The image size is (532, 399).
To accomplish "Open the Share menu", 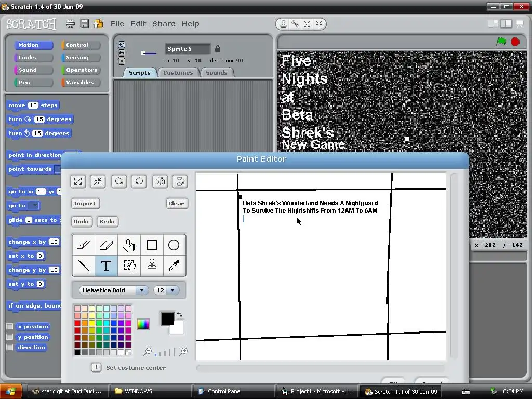I will (164, 24).
